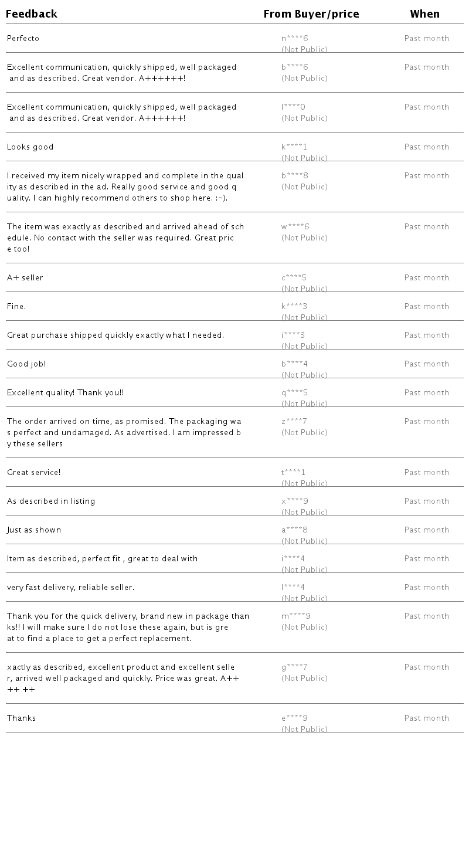Viewport: 469px width, 868px height.
Task: Click the When column header
Action: click(425, 14)
